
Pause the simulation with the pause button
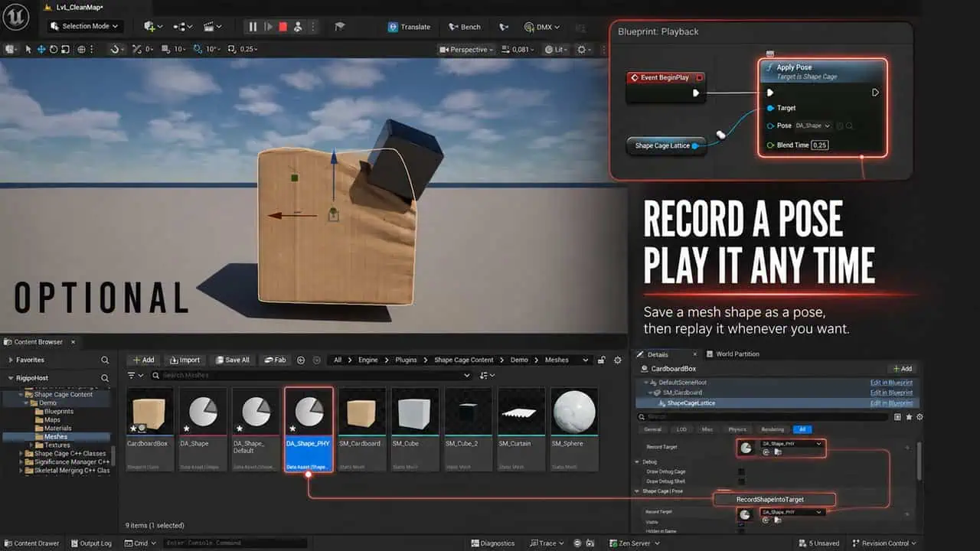[253, 27]
